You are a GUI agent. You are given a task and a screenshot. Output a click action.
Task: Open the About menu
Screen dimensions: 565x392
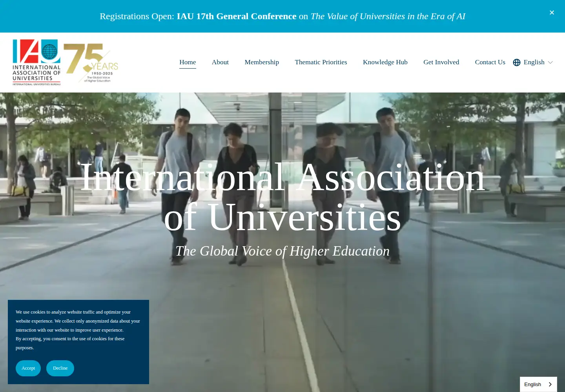coord(220,62)
